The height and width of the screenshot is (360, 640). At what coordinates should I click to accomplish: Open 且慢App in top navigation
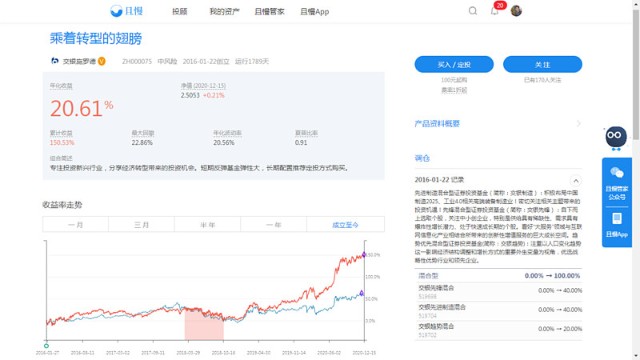(314, 11)
